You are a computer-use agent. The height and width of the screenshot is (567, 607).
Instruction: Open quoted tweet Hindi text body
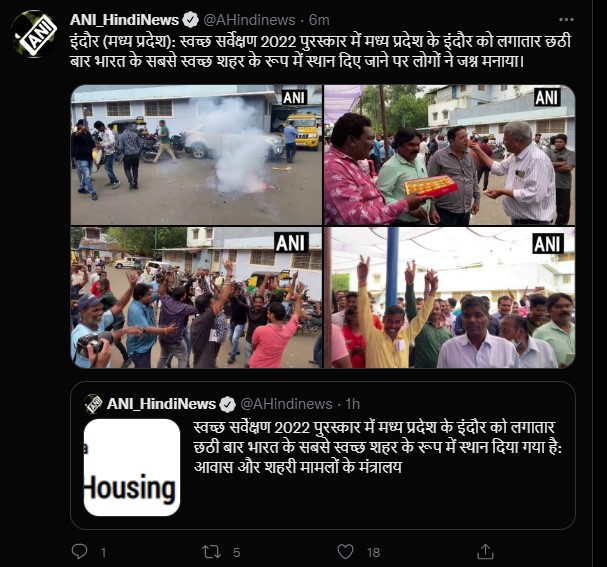pyautogui.click(x=377, y=447)
